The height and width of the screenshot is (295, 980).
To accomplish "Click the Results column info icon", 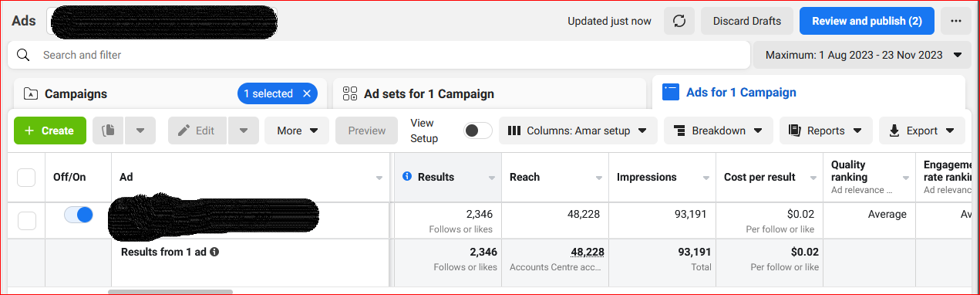I will tap(407, 177).
